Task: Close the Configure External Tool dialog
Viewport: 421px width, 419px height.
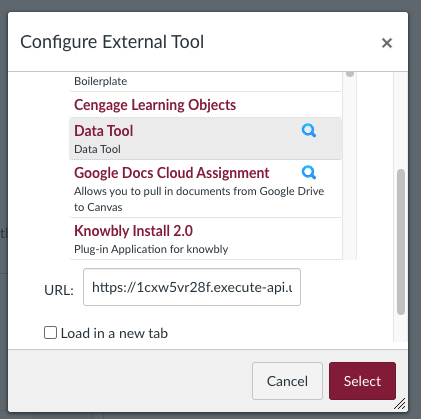Action: [387, 43]
